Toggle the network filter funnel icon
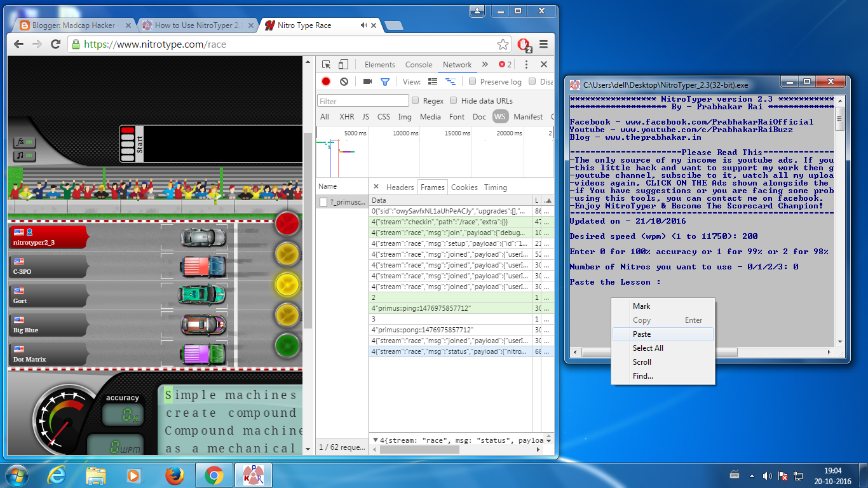Viewport: 868px width, 488px height. [384, 81]
